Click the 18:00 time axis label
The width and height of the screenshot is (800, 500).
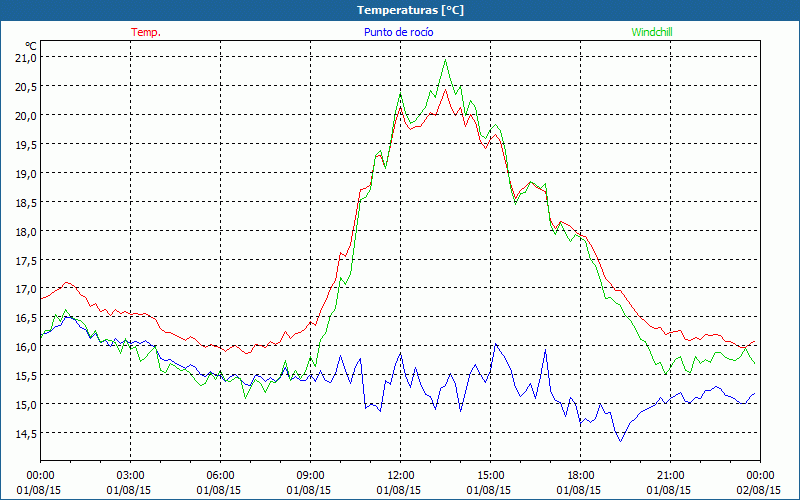point(581,476)
